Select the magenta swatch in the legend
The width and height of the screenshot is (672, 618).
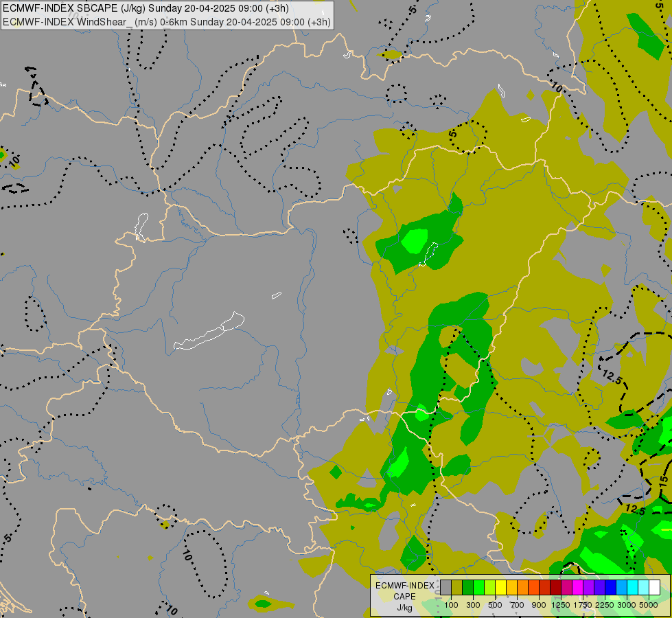tap(577, 588)
